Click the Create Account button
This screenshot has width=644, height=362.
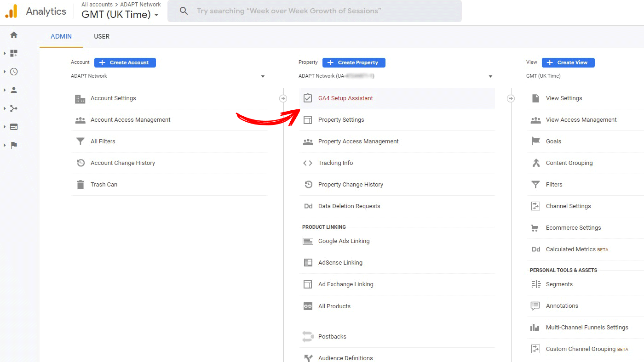125,62
